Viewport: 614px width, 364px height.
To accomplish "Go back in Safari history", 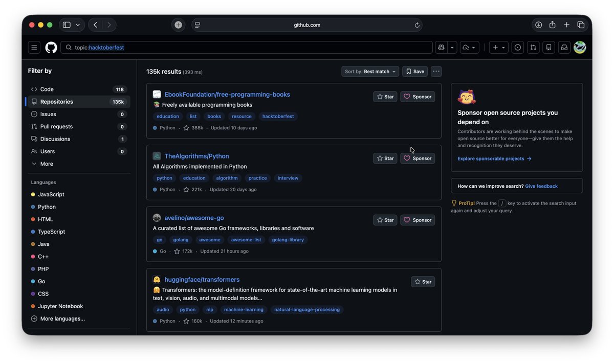I will click(x=95, y=25).
